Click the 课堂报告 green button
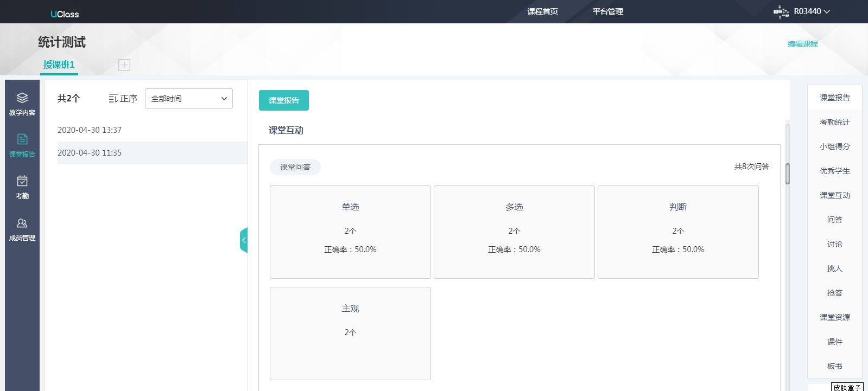Image resolution: width=868 pixels, height=391 pixels. (284, 100)
